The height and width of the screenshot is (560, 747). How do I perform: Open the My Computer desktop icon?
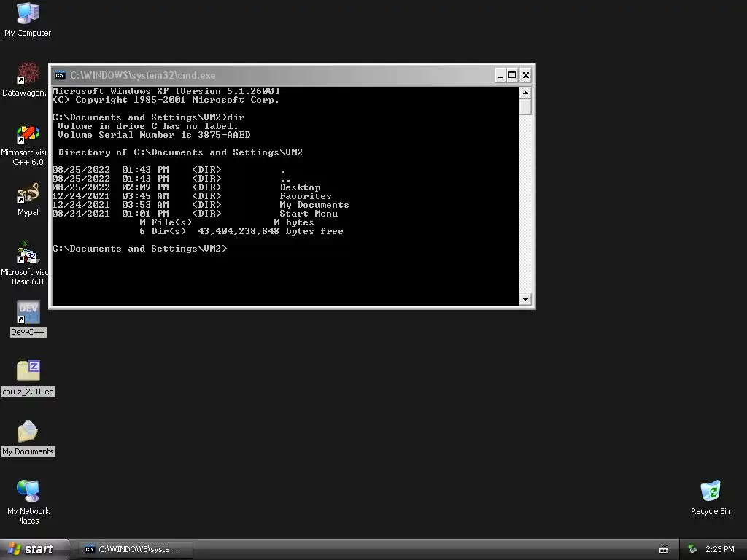coord(28,20)
